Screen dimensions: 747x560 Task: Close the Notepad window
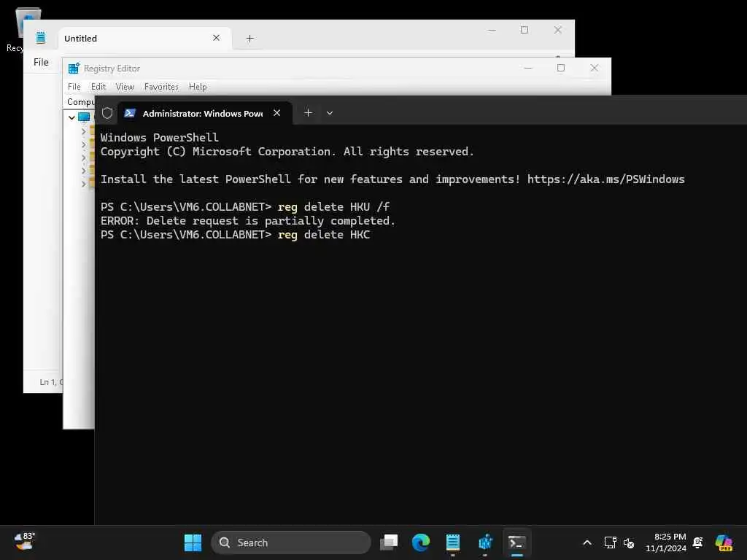click(558, 29)
